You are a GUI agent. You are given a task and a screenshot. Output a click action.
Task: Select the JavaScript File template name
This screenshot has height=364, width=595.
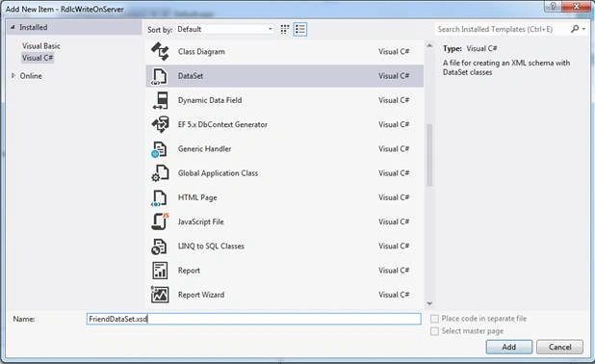tap(200, 221)
